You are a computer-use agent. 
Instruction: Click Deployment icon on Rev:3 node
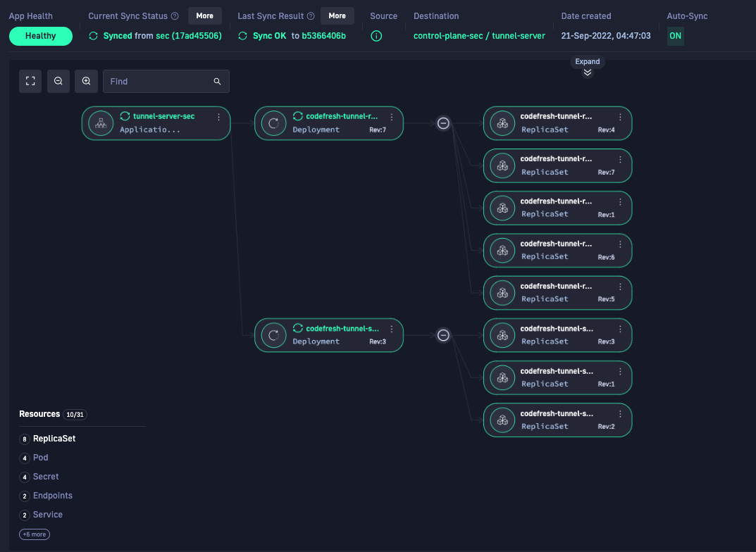[273, 335]
